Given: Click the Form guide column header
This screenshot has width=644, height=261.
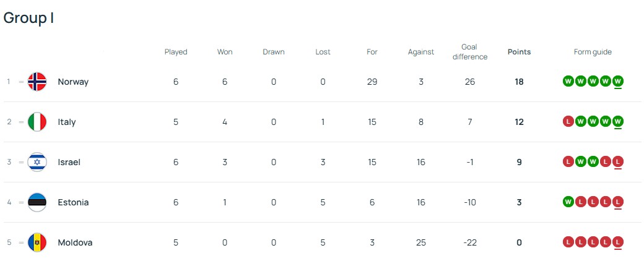Looking at the screenshot, I should point(593,52).
